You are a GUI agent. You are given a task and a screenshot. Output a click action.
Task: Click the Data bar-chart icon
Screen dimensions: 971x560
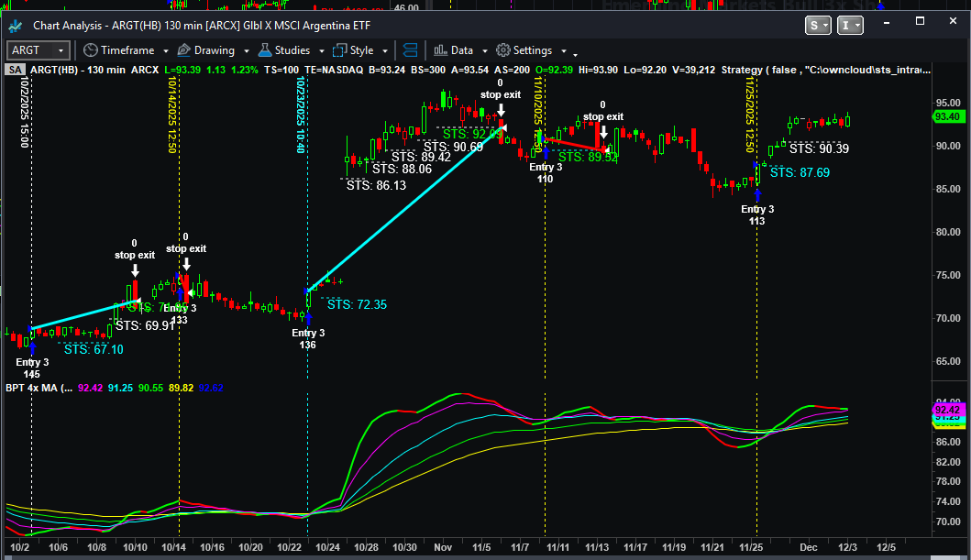[x=440, y=50]
